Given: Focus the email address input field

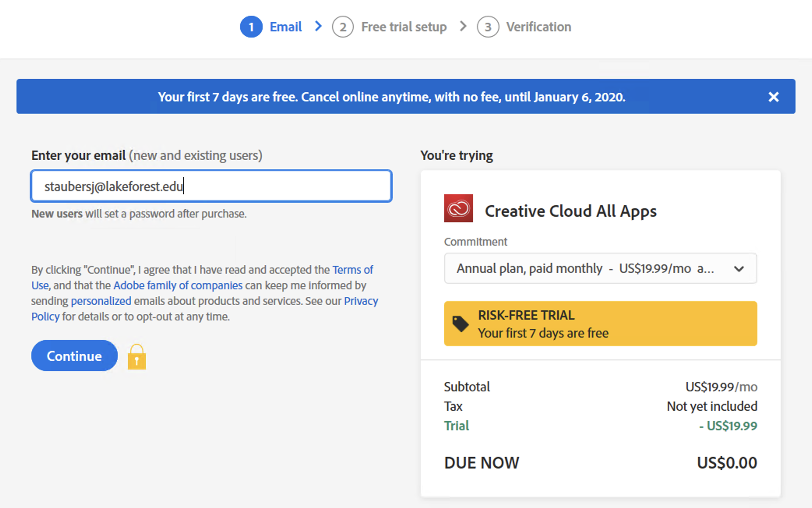Looking at the screenshot, I should tap(211, 186).
